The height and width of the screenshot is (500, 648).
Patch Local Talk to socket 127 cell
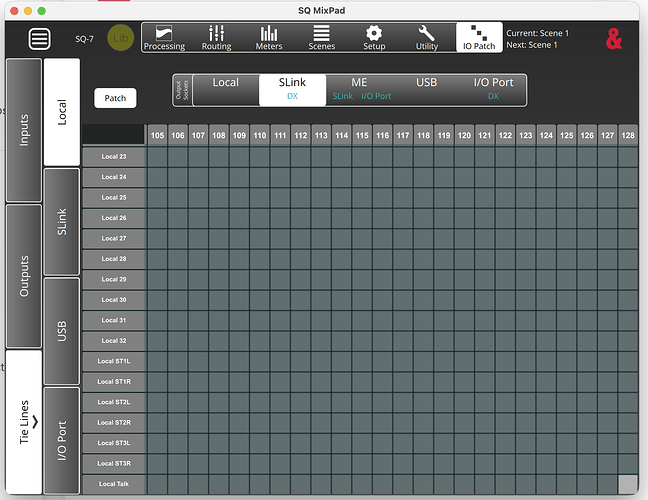[608, 484]
